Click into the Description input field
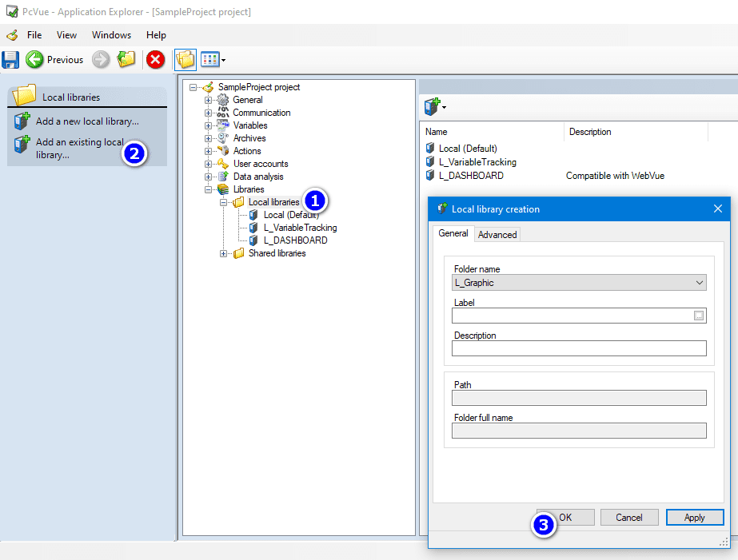This screenshot has width=738, height=560. [579, 348]
